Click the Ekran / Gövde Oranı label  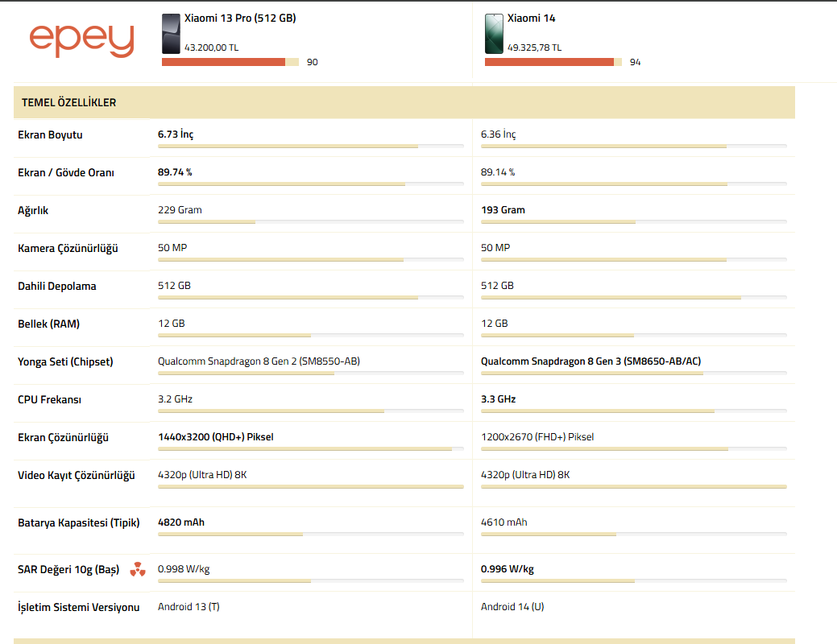coord(66,173)
